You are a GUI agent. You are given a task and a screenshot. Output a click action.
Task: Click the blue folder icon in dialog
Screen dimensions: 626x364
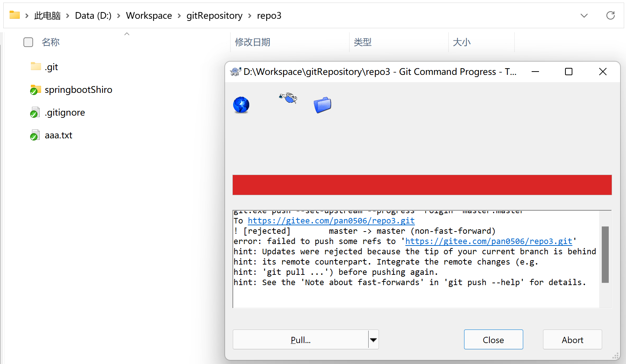(x=322, y=105)
